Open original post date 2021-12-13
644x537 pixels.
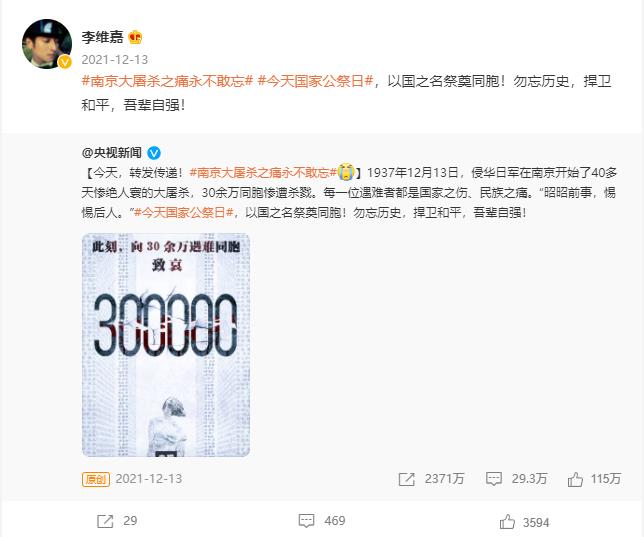click(x=149, y=479)
